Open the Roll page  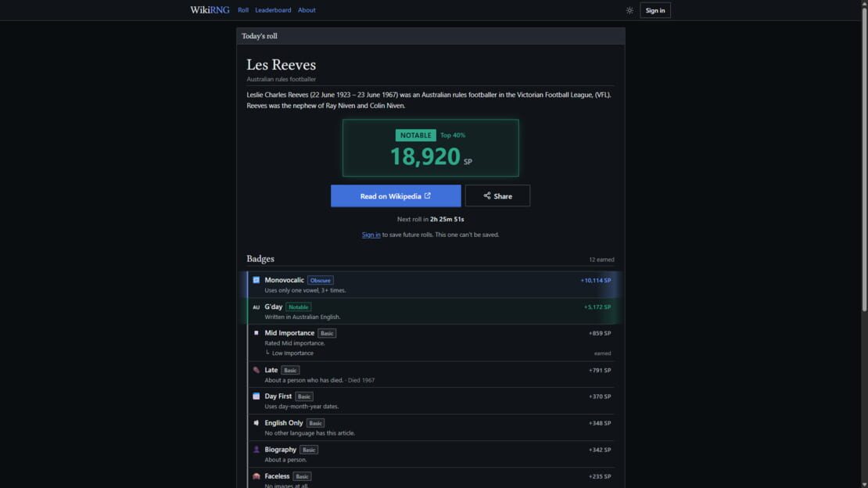(x=243, y=10)
